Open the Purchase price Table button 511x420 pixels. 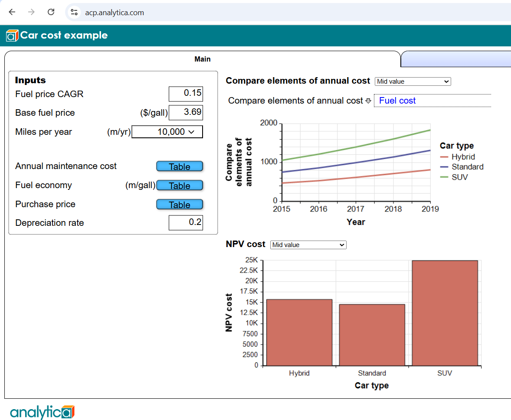(180, 205)
